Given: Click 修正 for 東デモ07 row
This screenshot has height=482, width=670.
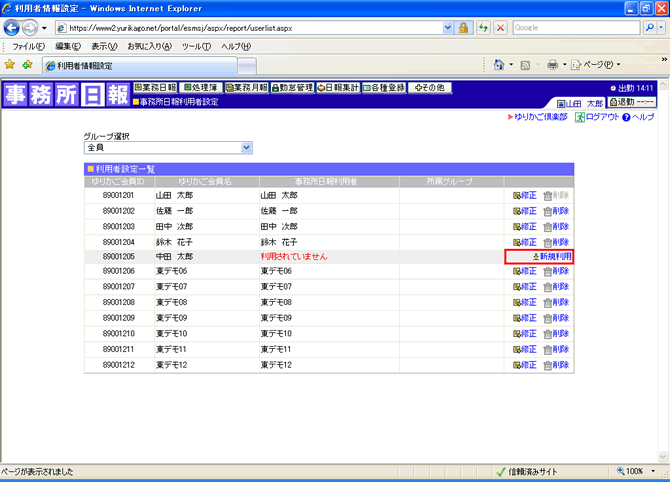Looking at the screenshot, I should click(525, 287).
